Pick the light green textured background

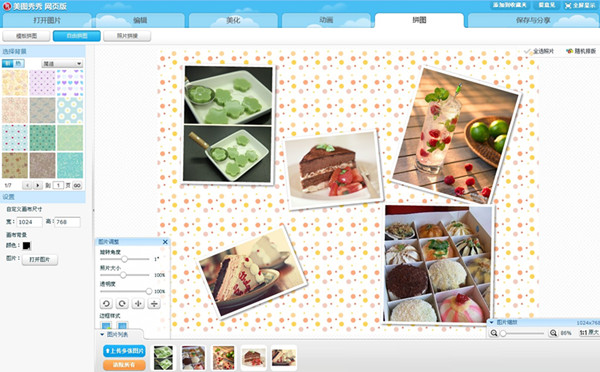tap(70, 138)
